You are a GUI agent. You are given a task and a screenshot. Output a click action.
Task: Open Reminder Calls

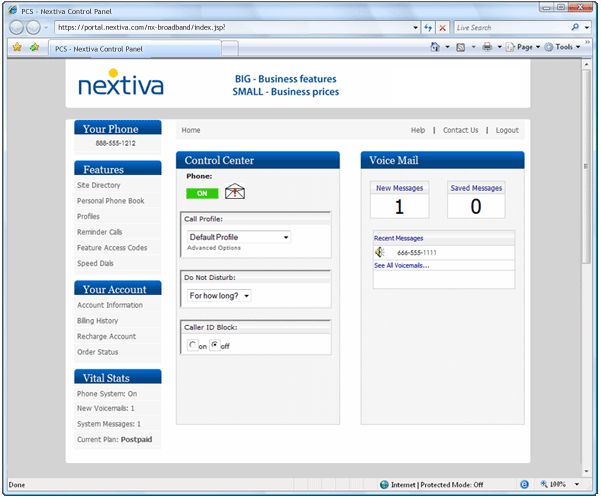tap(100, 232)
